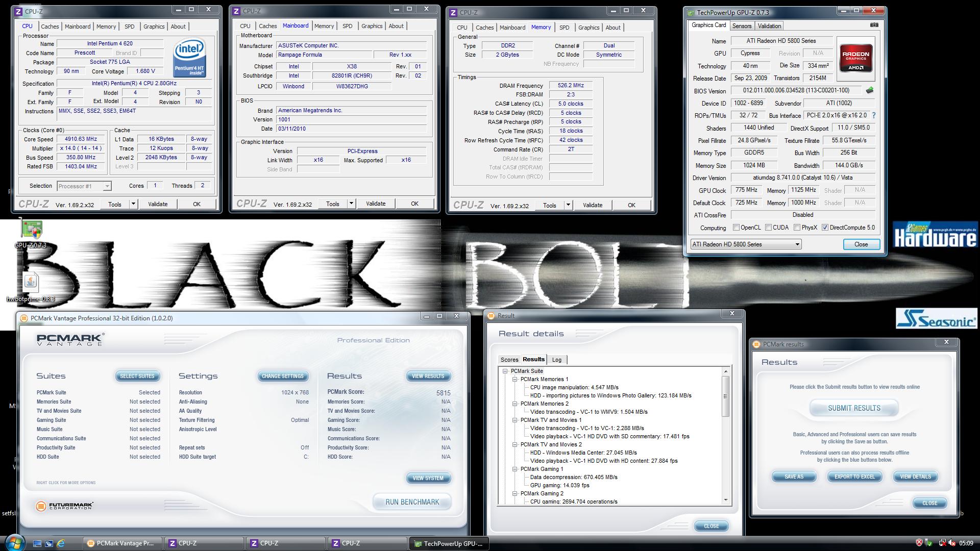Click SELECT SUITES button
The image size is (980, 551).
pyautogui.click(x=137, y=376)
